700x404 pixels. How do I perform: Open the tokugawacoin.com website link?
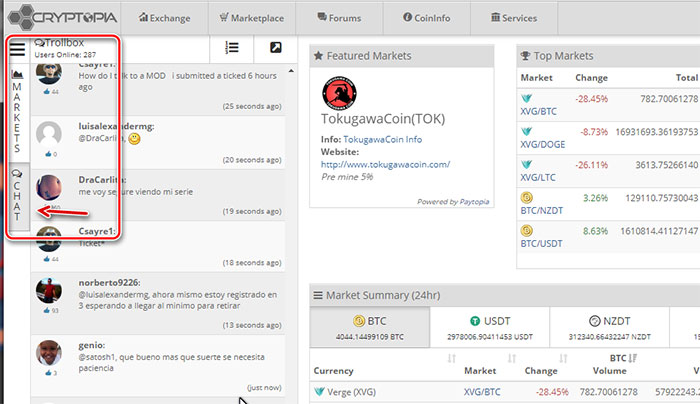tap(385, 164)
